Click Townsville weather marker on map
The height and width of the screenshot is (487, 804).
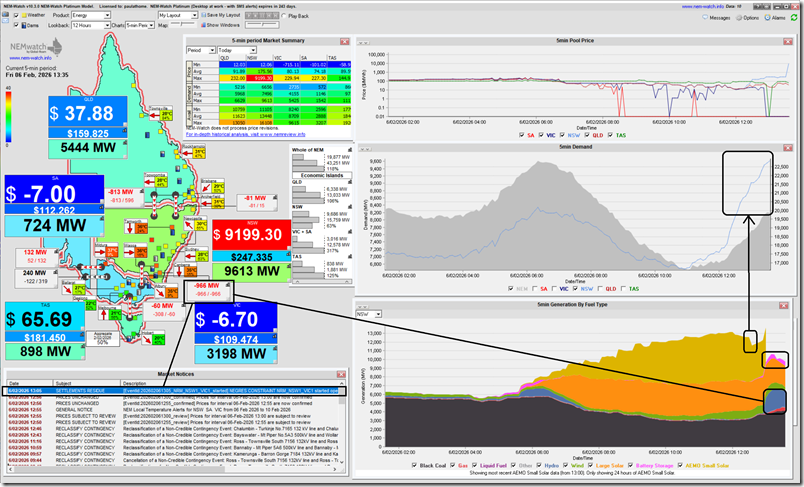coord(160,115)
